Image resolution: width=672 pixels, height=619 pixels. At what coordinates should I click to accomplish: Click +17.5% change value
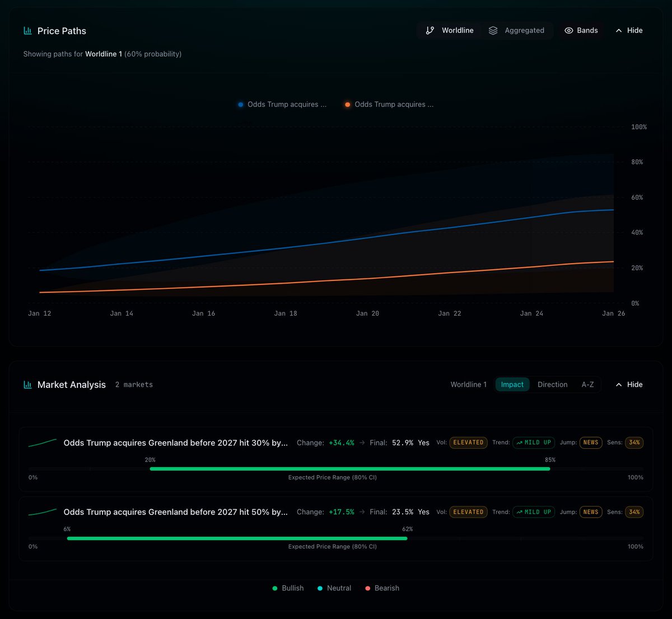pyautogui.click(x=342, y=512)
